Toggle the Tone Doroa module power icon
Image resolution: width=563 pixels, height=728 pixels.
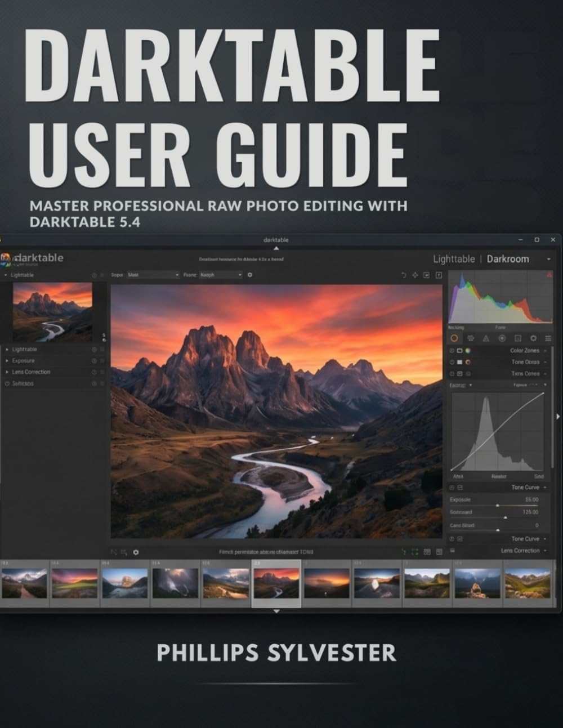[452, 362]
